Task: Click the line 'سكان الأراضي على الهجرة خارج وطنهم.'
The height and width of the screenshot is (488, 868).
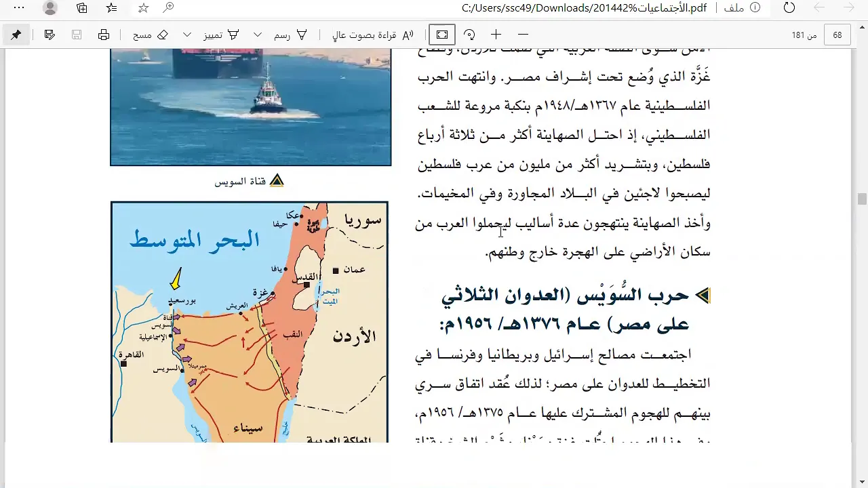Action: pos(598,251)
